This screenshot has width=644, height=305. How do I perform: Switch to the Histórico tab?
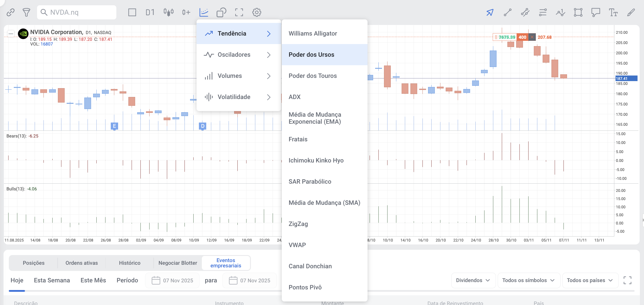pyautogui.click(x=130, y=263)
